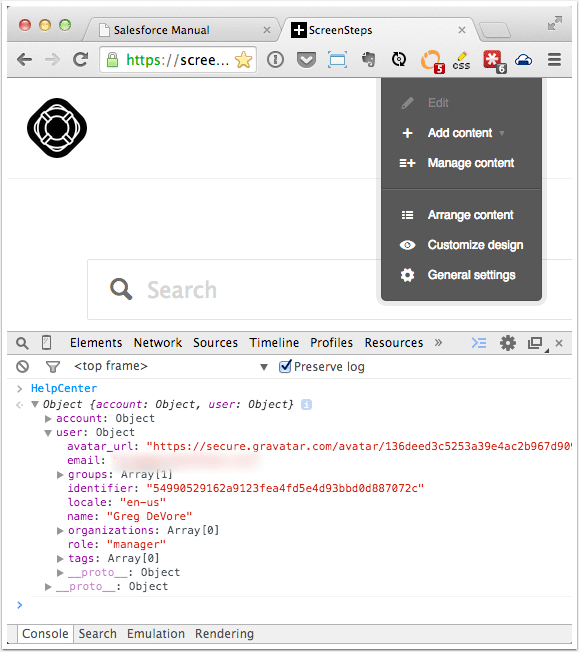Open DevTools settings with the gear icon
Image resolution: width=579 pixels, height=652 pixels.
pos(507,343)
